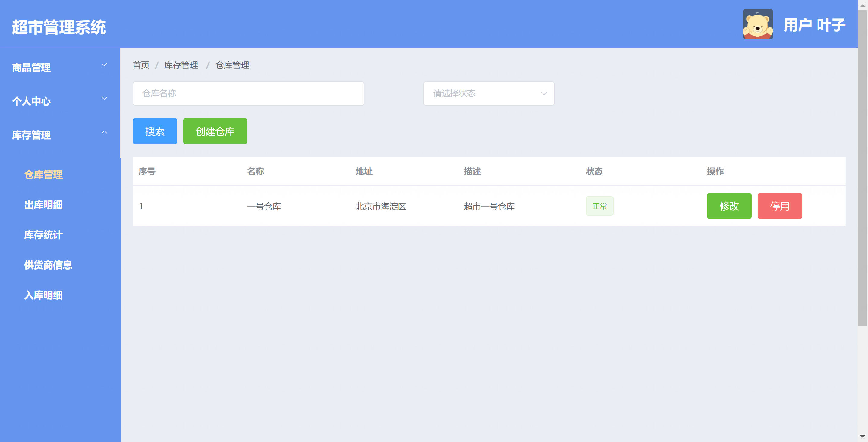Viewport: 868px width, 442px height.
Task: Click 修改 for 一号仓库
Action: (729, 206)
